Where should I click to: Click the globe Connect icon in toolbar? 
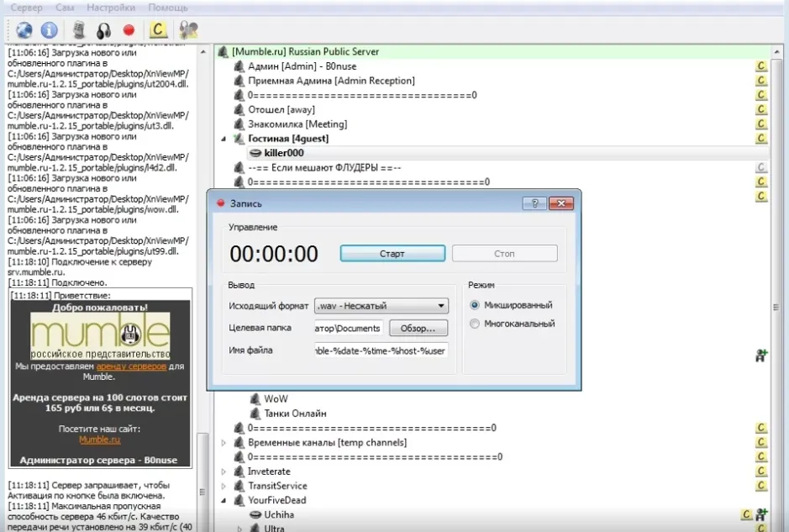tap(24, 30)
